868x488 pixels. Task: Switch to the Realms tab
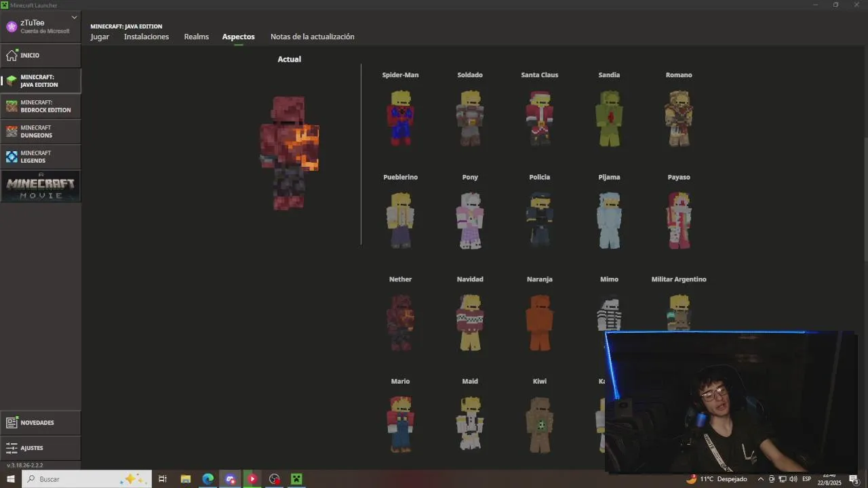pyautogui.click(x=197, y=37)
